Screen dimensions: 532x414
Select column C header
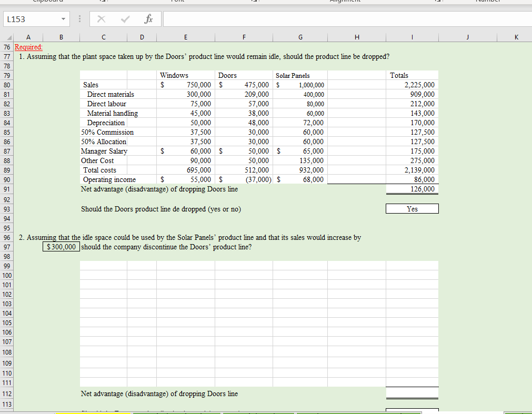tap(104, 37)
